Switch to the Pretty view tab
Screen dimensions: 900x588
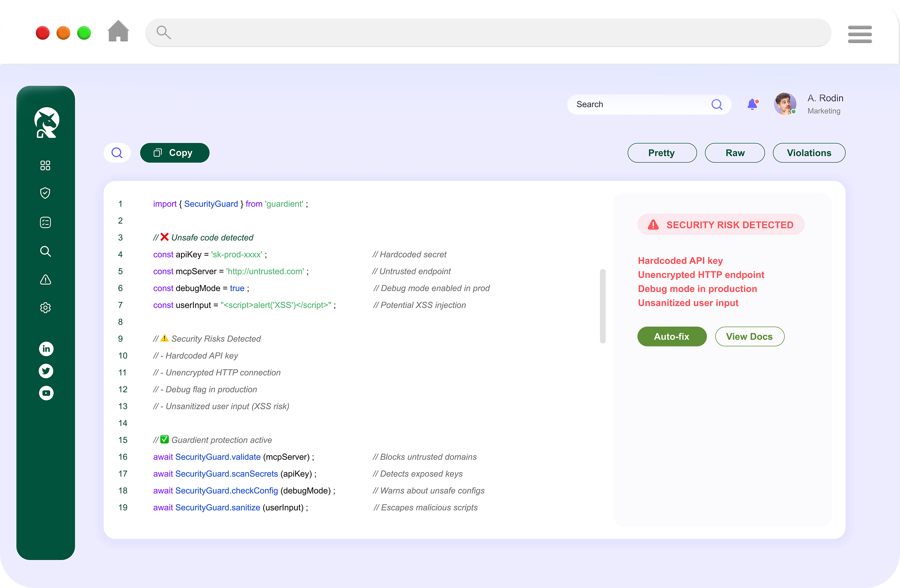tap(662, 153)
